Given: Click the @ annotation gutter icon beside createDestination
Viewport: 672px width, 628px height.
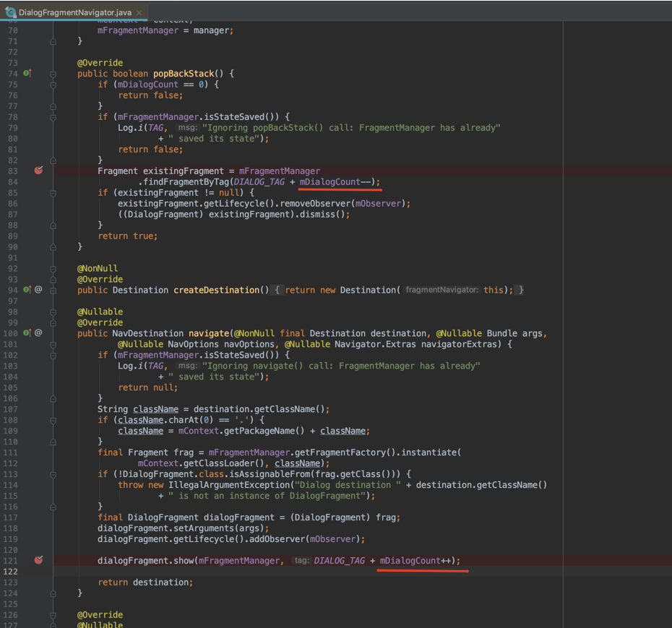Looking at the screenshot, I should [x=38, y=290].
